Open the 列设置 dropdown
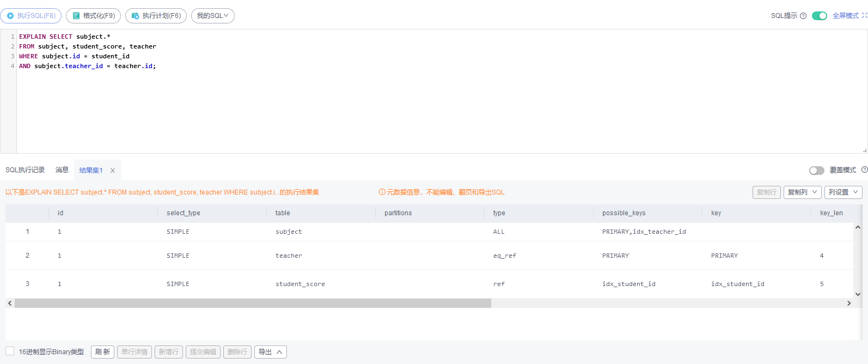This screenshot has width=868, height=364. [x=843, y=192]
